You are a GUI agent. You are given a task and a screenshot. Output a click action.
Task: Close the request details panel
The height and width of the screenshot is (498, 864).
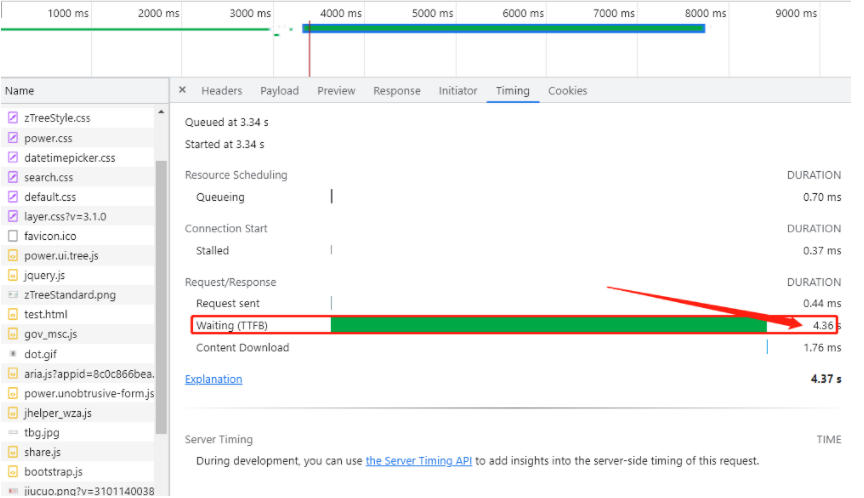pos(182,90)
